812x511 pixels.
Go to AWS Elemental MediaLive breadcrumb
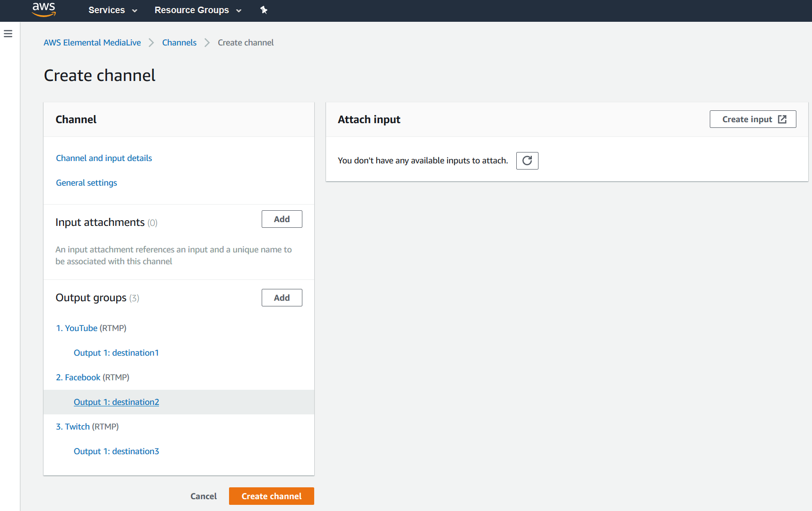click(x=92, y=43)
